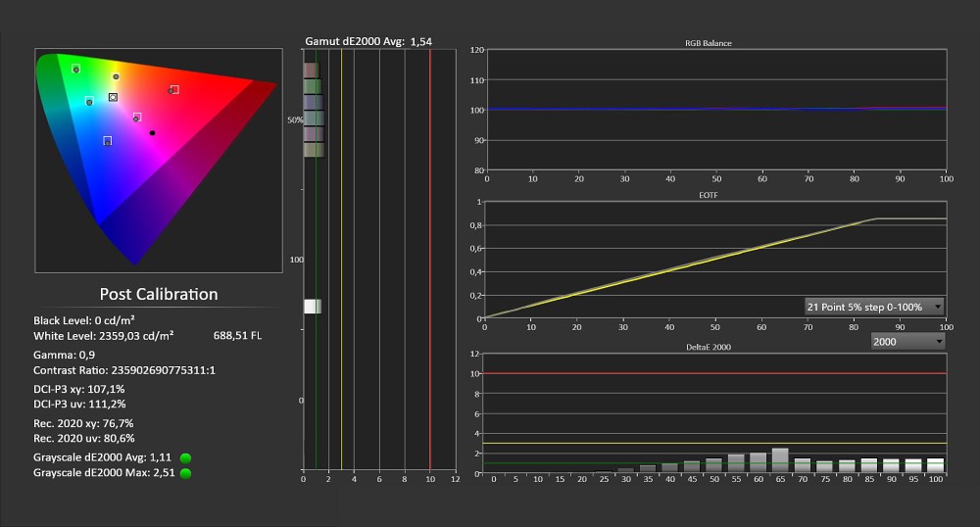Click the yellow measured point in CIE chart
The height and width of the screenshot is (527, 980).
[x=116, y=76]
